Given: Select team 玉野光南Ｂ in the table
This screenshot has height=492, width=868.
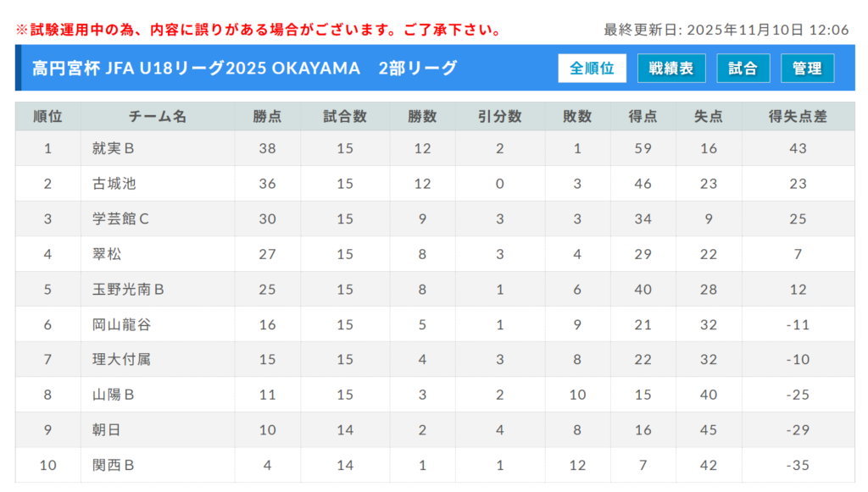Looking at the screenshot, I should pyautogui.click(x=128, y=290).
